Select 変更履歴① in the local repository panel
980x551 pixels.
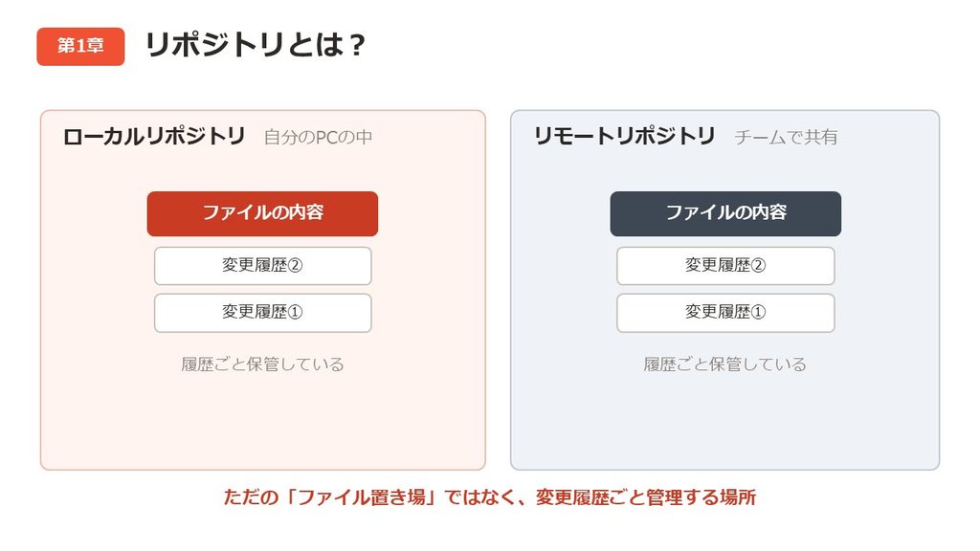click(262, 313)
